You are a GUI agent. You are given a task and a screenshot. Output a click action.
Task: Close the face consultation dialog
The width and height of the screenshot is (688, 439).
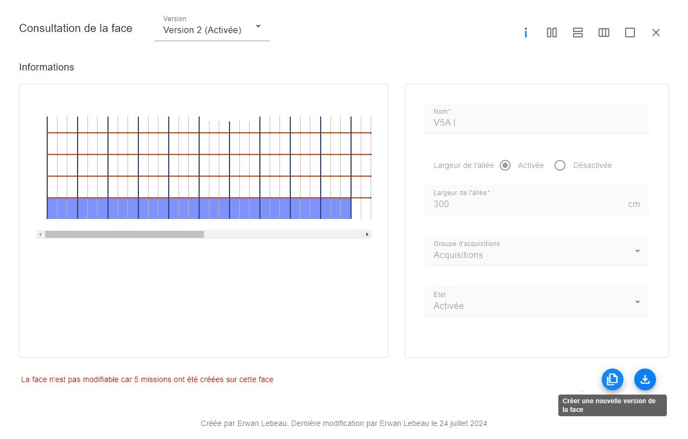(656, 33)
